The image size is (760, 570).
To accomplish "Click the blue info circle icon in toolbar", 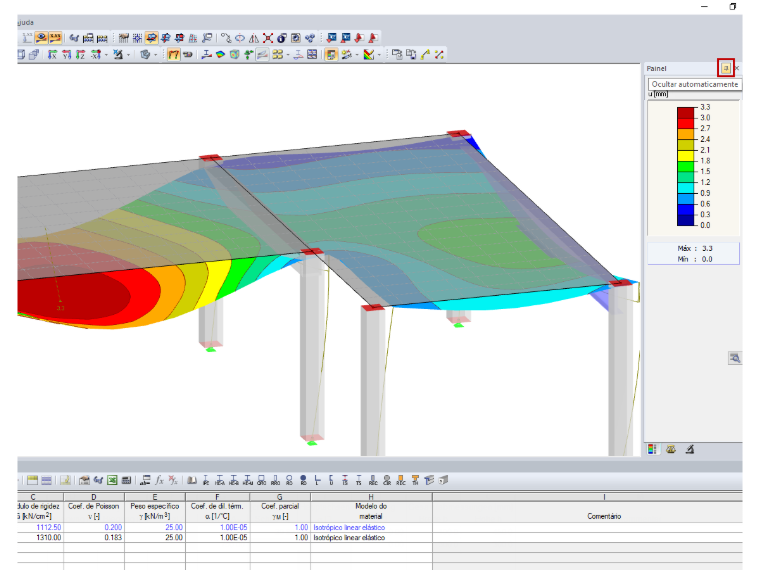I will point(282,38).
